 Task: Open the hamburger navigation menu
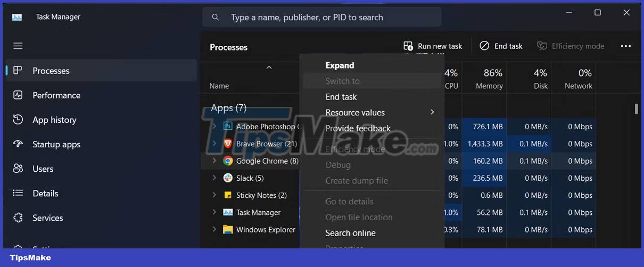pos(18,46)
